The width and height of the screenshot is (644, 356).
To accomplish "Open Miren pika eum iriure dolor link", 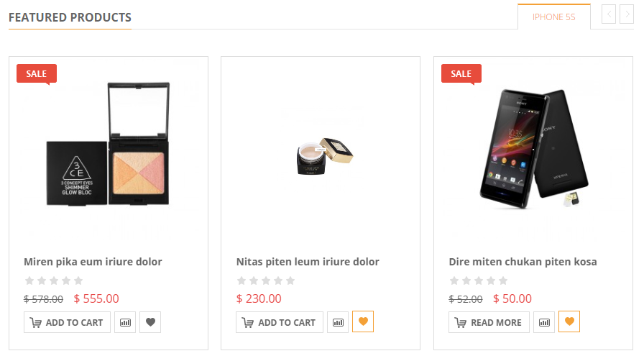I will coord(93,262).
